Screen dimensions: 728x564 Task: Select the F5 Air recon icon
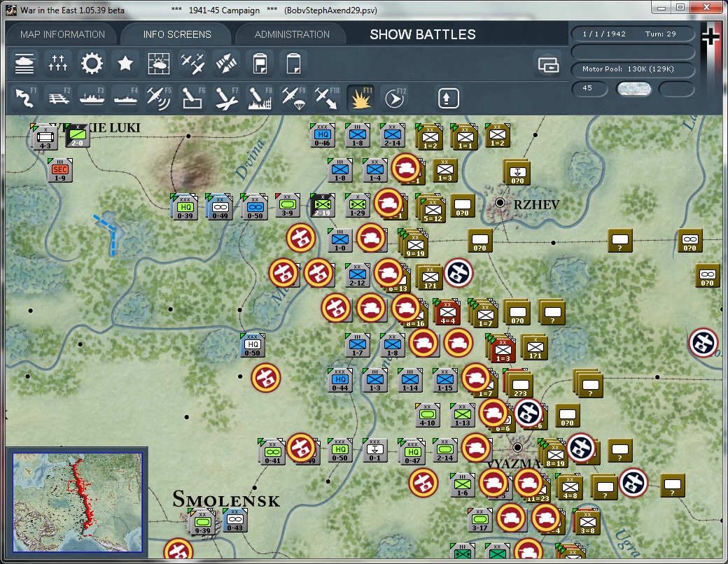tap(159, 98)
